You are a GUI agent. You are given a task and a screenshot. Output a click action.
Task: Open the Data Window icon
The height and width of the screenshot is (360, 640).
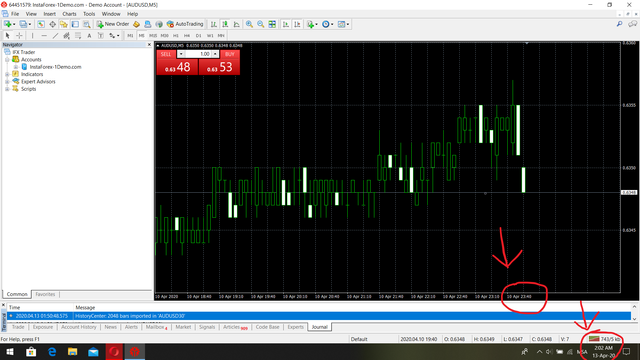tap(53, 24)
